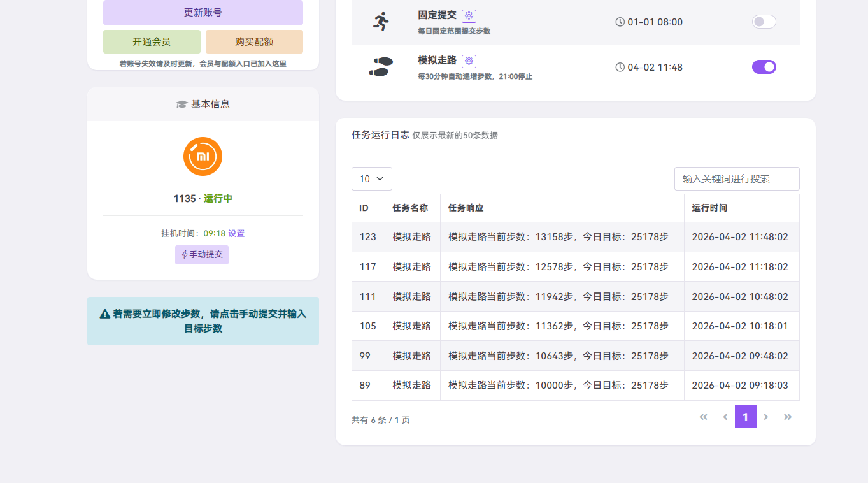Open the page size dropdown showing 10
868x483 pixels.
[x=371, y=178]
